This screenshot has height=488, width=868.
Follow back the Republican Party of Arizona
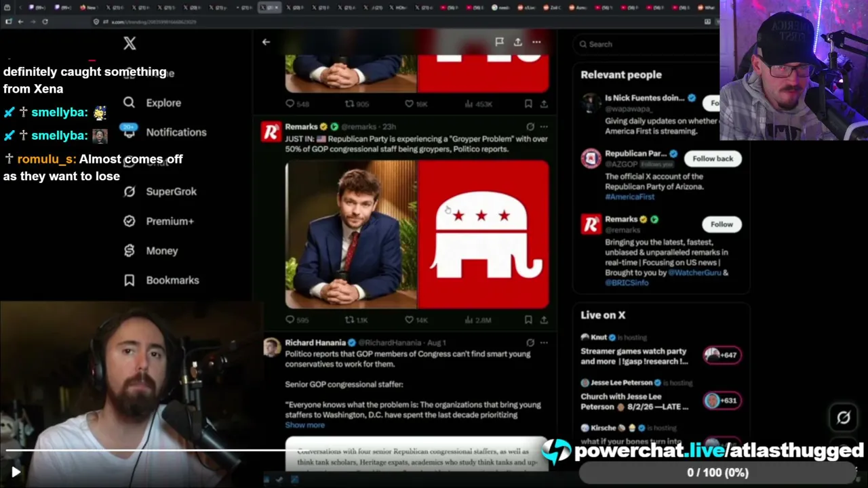[713, 159]
